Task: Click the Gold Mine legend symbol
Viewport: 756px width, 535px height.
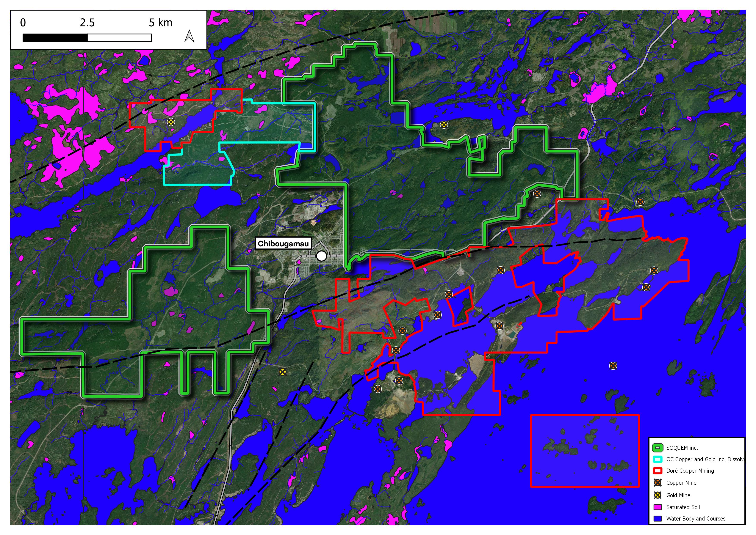Action: point(657,495)
